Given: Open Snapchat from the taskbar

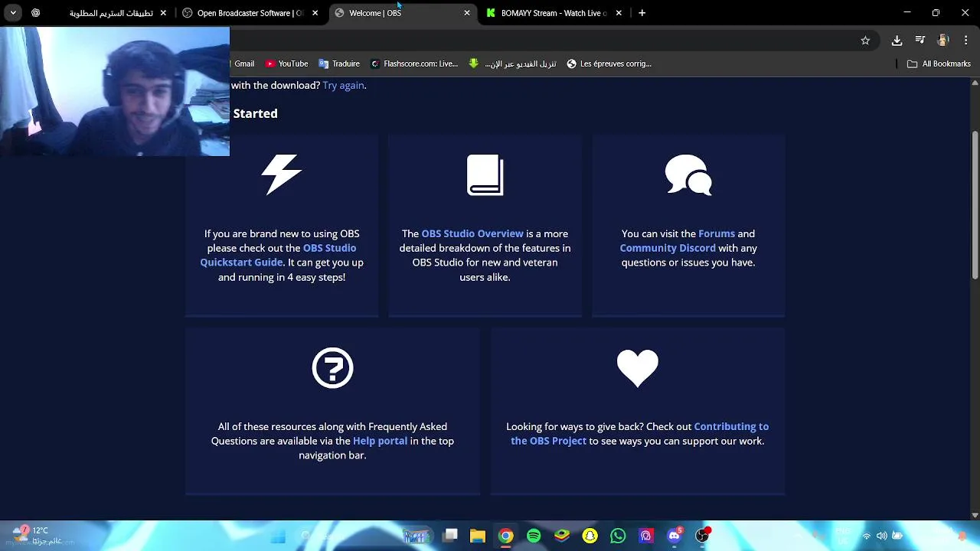Looking at the screenshot, I should pyautogui.click(x=590, y=536).
